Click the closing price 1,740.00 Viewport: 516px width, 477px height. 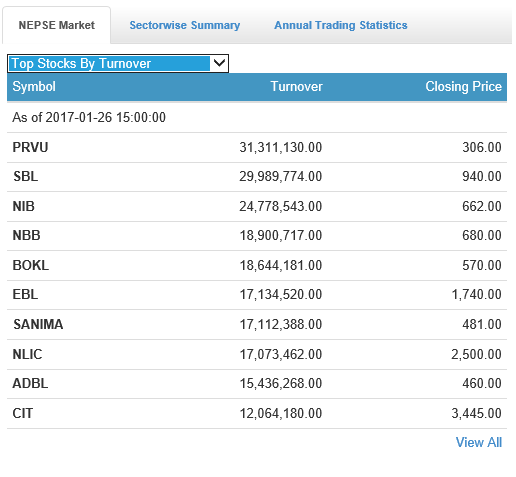pos(476,294)
